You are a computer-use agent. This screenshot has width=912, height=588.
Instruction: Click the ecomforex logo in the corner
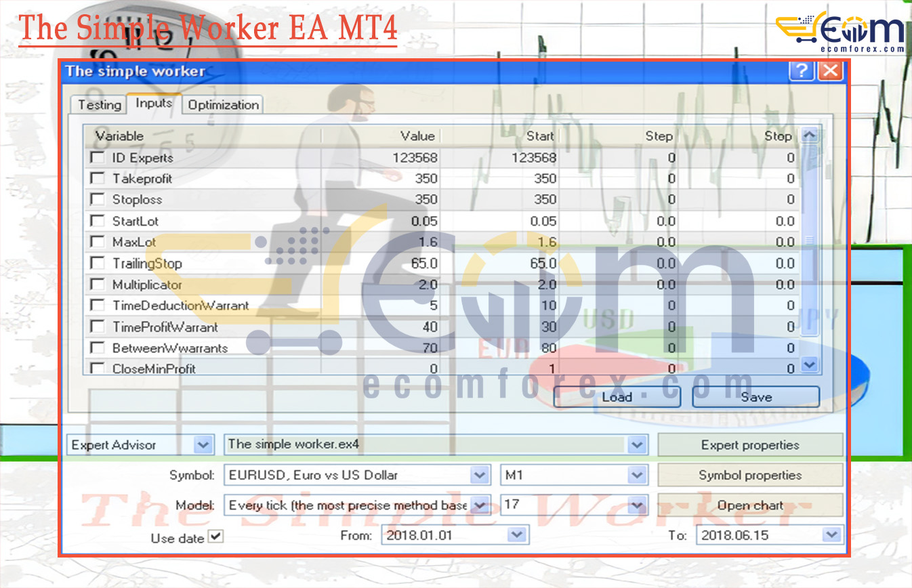(x=840, y=33)
